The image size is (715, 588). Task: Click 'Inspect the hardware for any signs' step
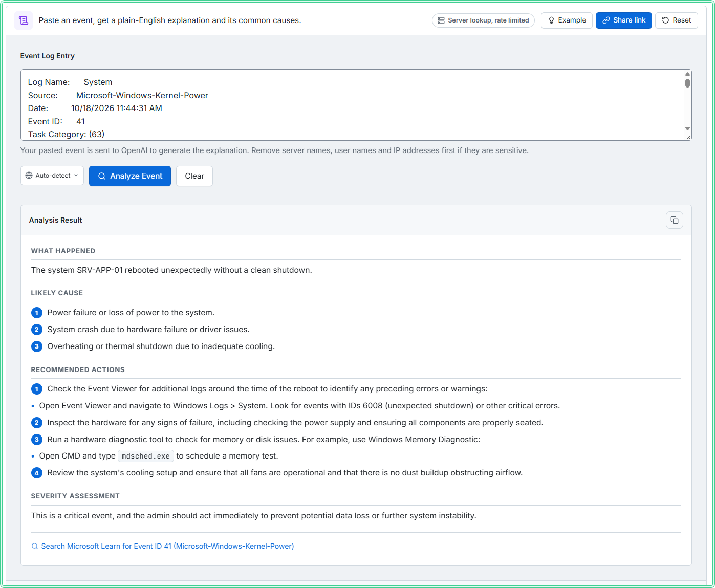click(295, 423)
